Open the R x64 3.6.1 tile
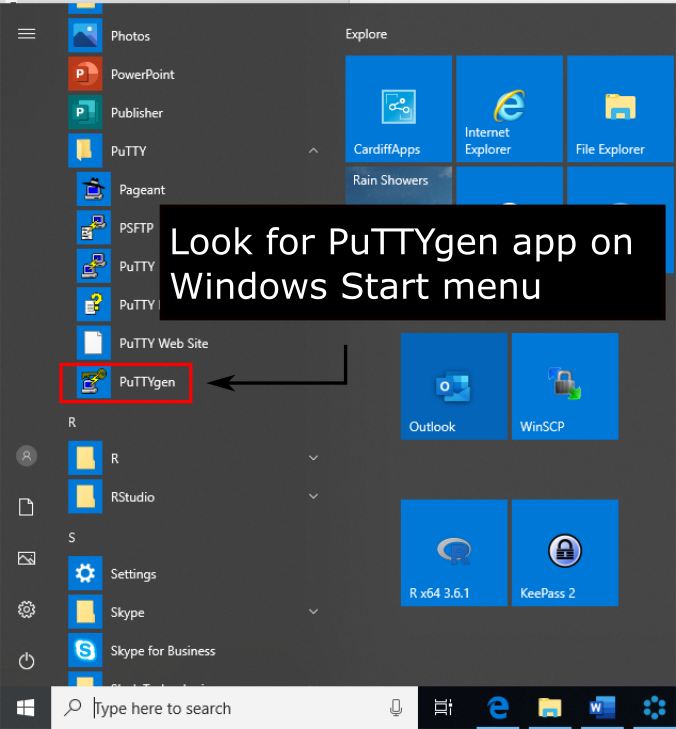Image resolution: width=676 pixels, height=729 pixels. point(454,553)
